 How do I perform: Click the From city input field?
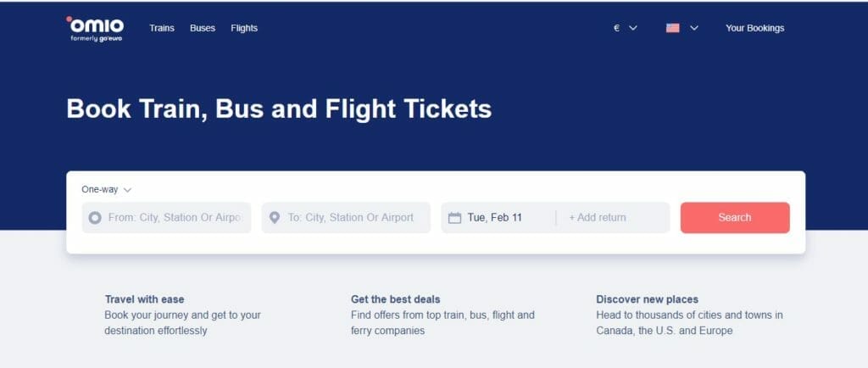click(x=167, y=217)
